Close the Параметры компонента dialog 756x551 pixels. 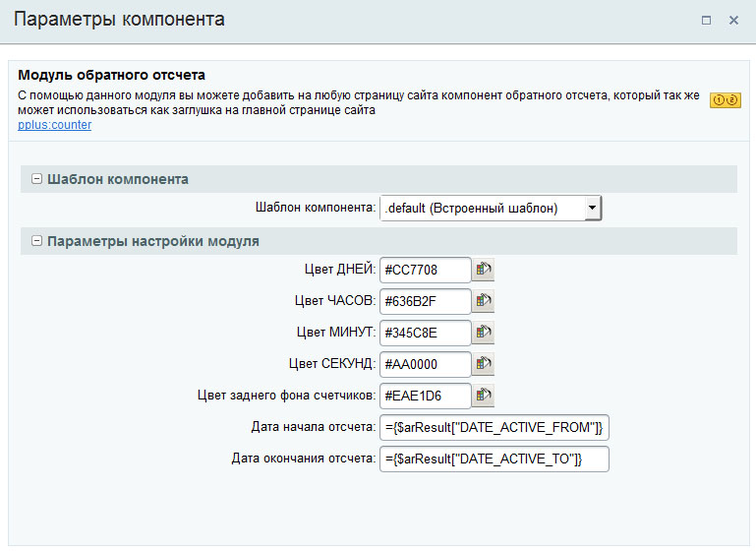pyautogui.click(x=733, y=20)
